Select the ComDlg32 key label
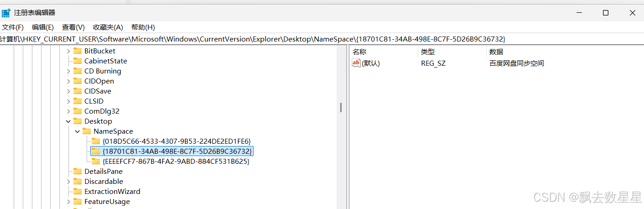Image resolution: width=644 pixels, height=209 pixels. coord(102,111)
